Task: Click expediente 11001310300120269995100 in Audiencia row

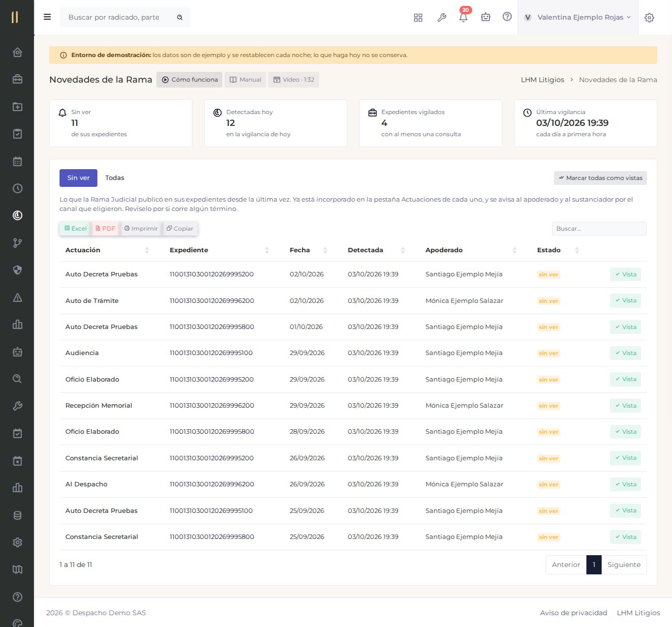Action: pos(211,353)
